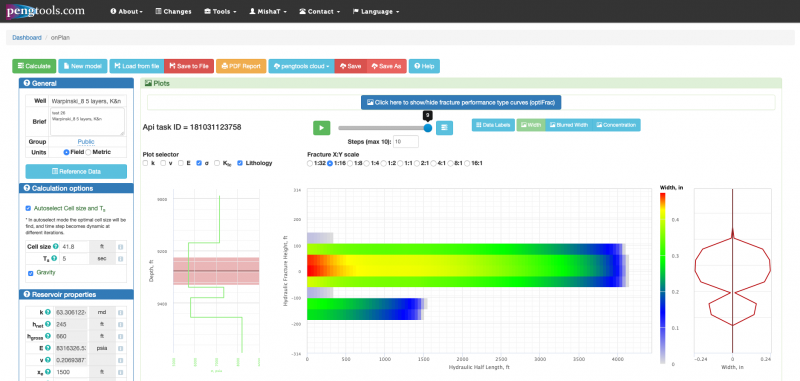Viewport: 800px width, 381px height.
Task: Click the help icon in General header
Action: point(27,84)
